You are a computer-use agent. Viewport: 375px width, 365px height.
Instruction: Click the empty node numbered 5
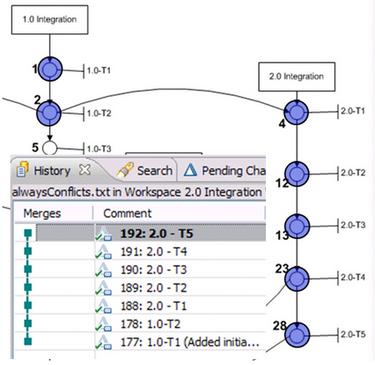coord(50,148)
